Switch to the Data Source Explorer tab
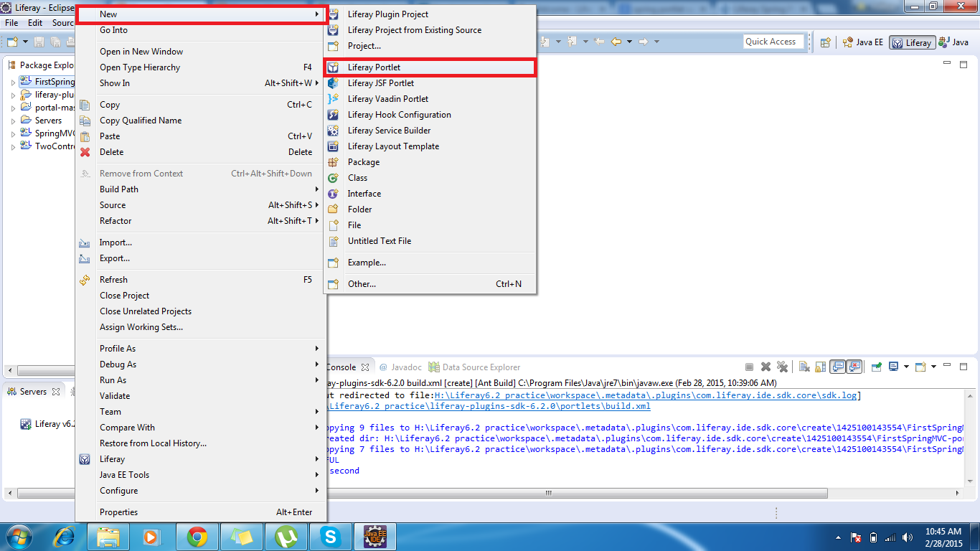 (475, 367)
